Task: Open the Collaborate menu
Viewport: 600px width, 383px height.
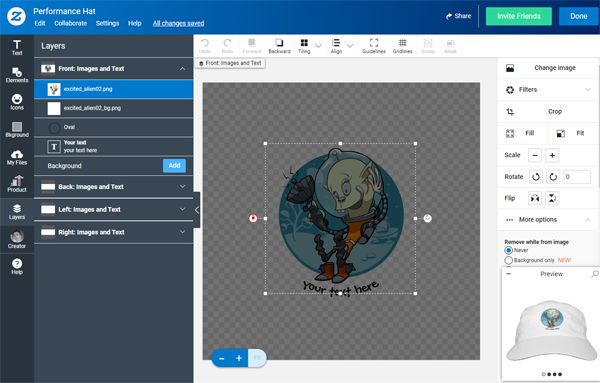Action: pyautogui.click(x=70, y=23)
